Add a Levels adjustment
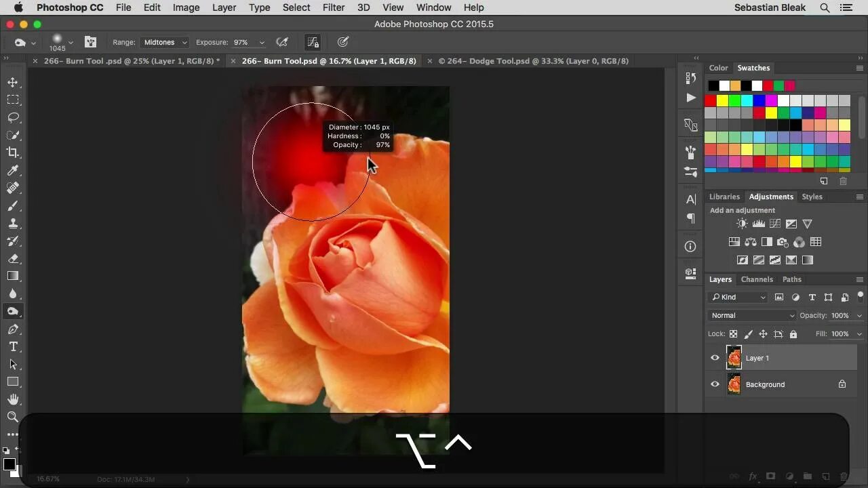 [x=758, y=224]
